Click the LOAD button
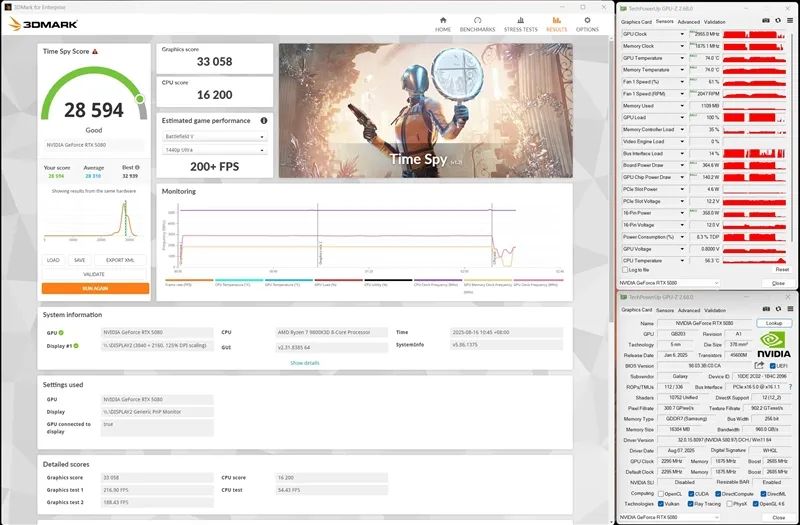The width and height of the screenshot is (800, 525). pos(53,260)
